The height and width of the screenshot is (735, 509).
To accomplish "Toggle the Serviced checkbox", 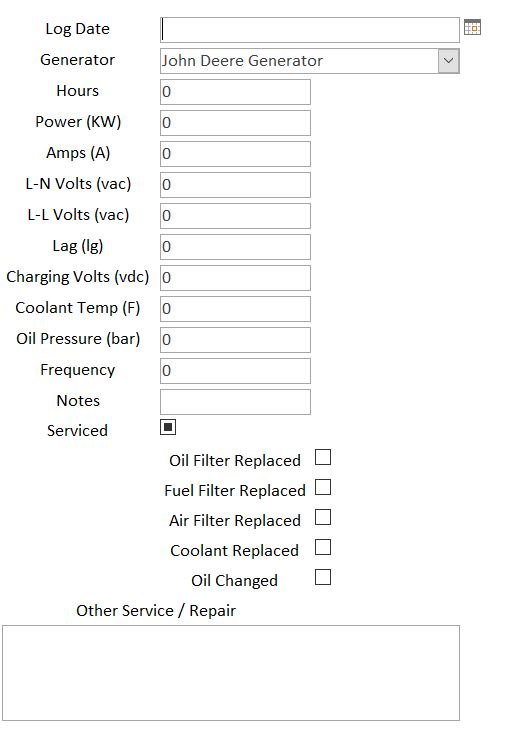I will click(x=168, y=427).
